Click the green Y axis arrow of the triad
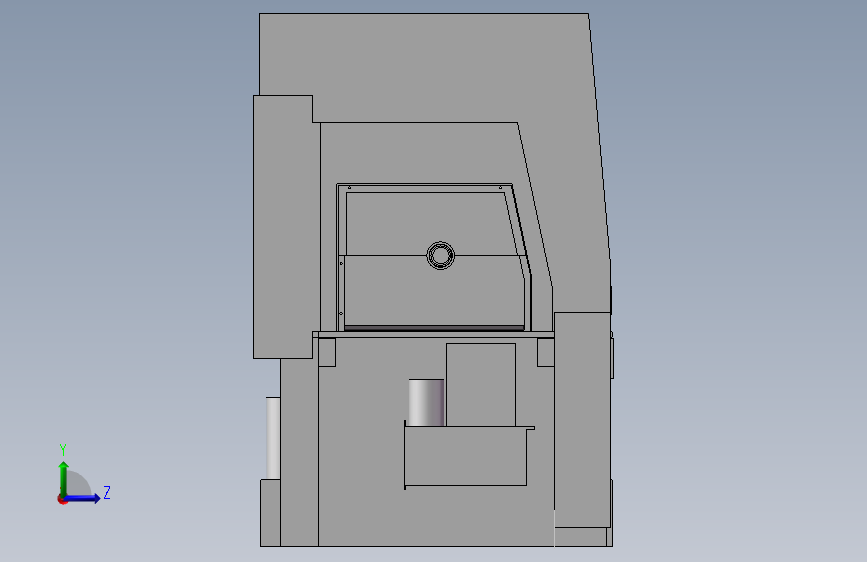867x562 pixels. pyautogui.click(x=64, y=479)
